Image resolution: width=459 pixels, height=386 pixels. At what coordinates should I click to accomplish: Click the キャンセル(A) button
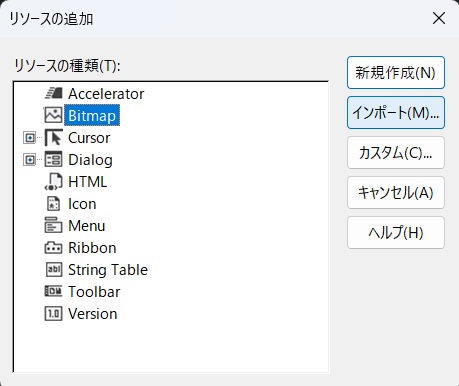click(x=396, y=193)
